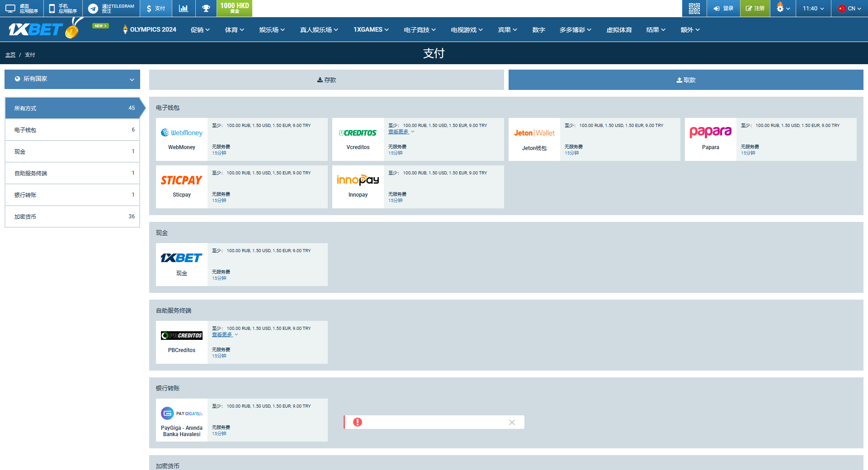Switch to the 取款 withdrawal tab

[686, 80]
